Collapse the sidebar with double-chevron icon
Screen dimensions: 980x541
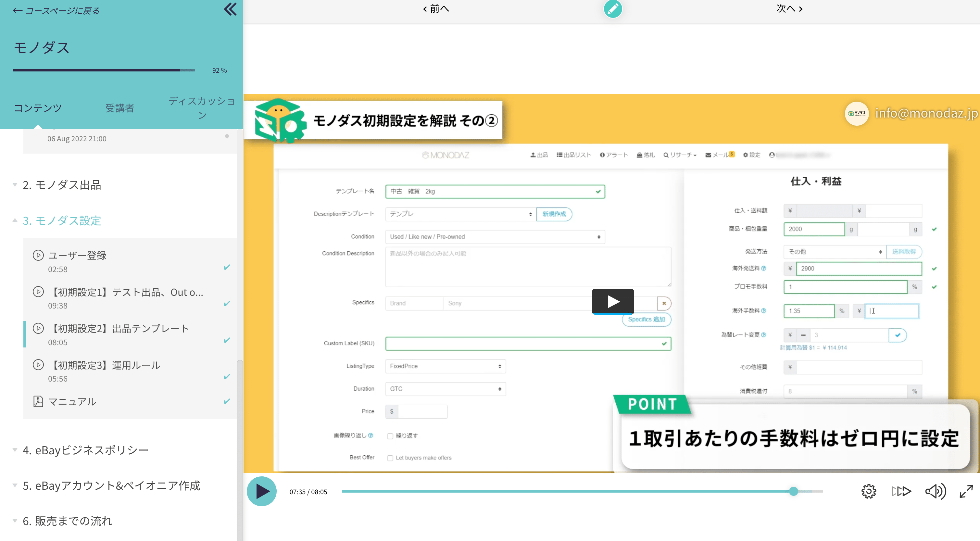coord(230,9)
